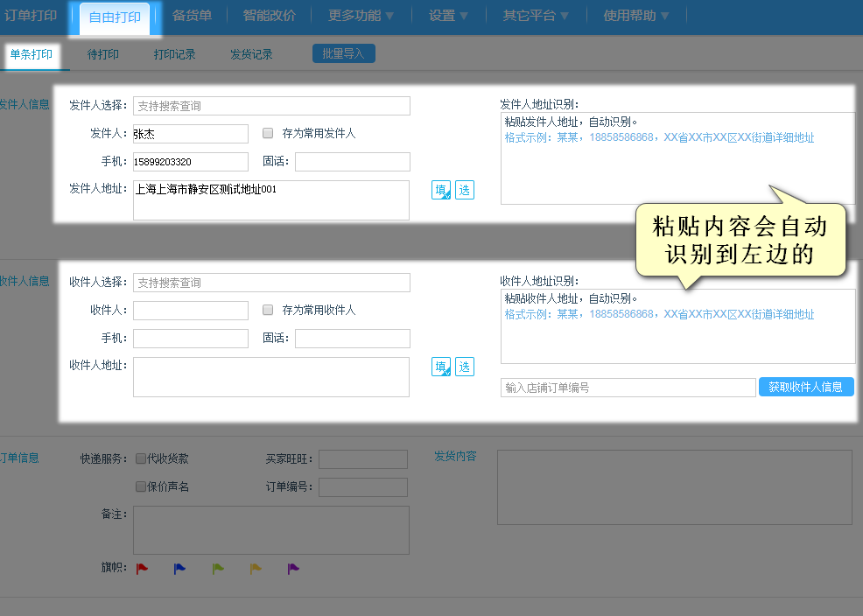Check 存为常用收件人 checkbox
This screenshot has width=863, height=616.
tap(268, 310)
